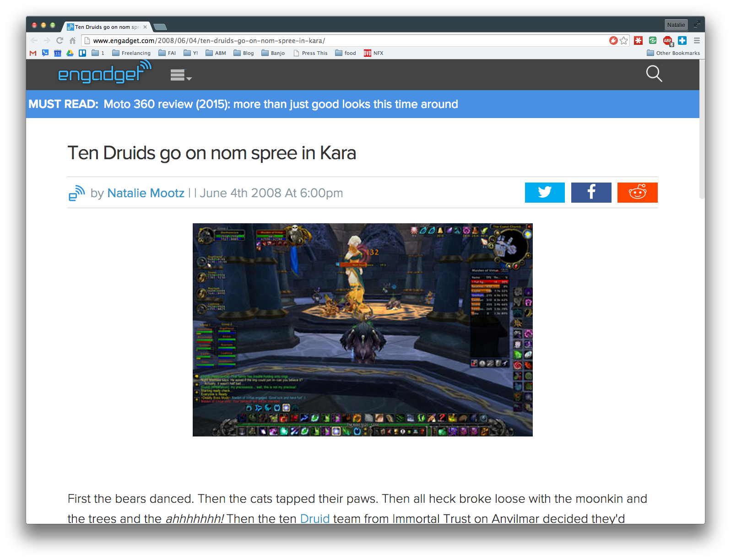Open the calendar bookmark icon
This screenshot has width=731, height=560.
click(58, 53)
